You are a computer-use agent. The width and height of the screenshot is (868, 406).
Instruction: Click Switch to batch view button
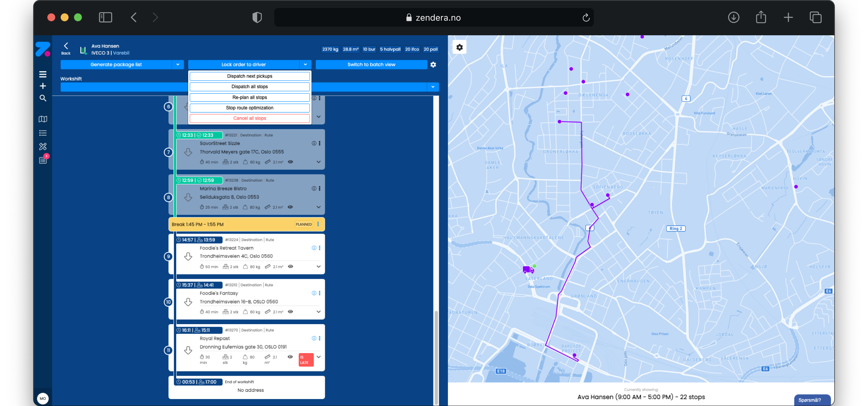[x=371, y=65]
